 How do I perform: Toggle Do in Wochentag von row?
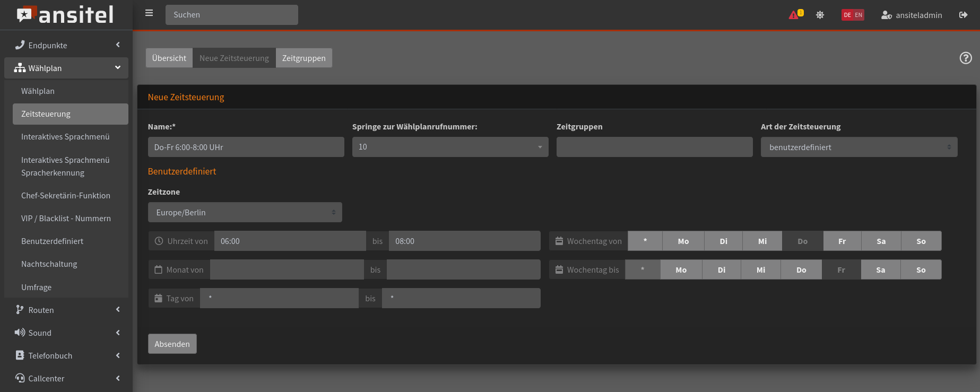tap(802, 241)
